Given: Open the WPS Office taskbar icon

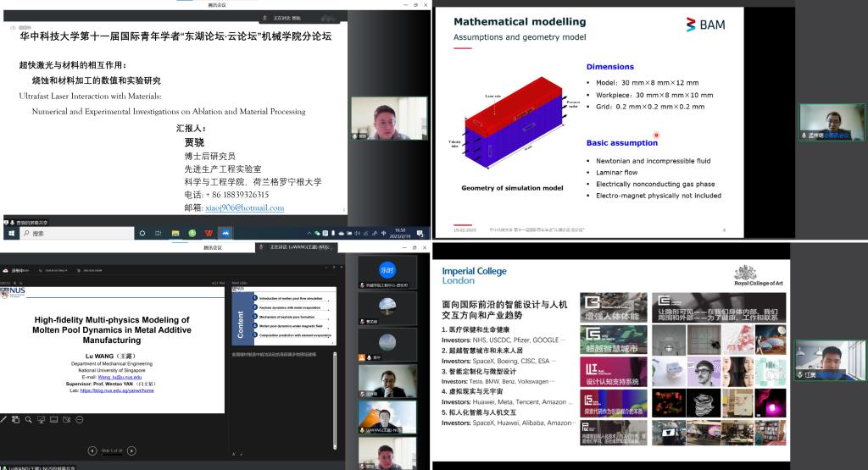Looking at the screenshot, I should [x=209, y=233].
